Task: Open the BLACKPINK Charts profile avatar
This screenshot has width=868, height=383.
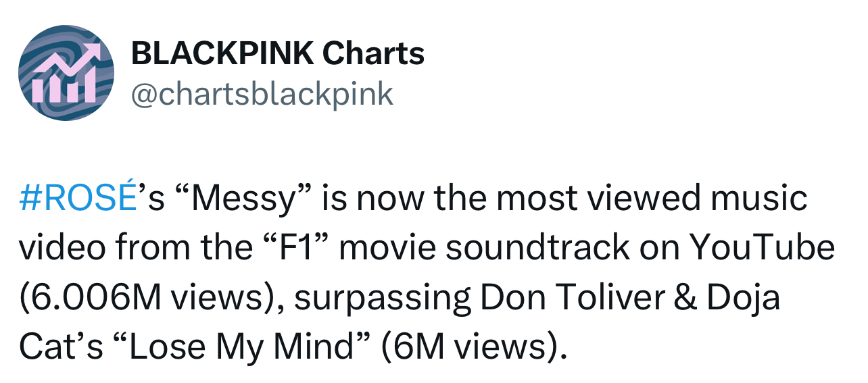Action: (x=66, y=73)
